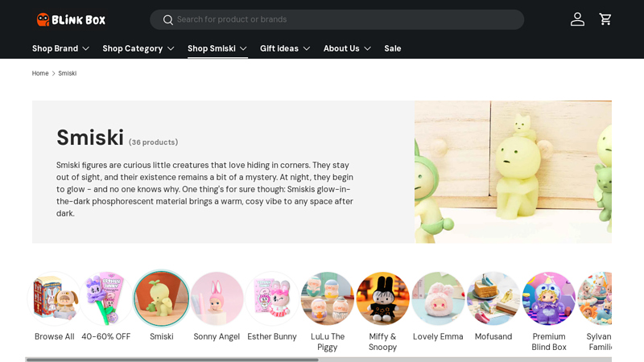Expand the Shop Brand menu
Screen dimensions: 644x362
61,48
